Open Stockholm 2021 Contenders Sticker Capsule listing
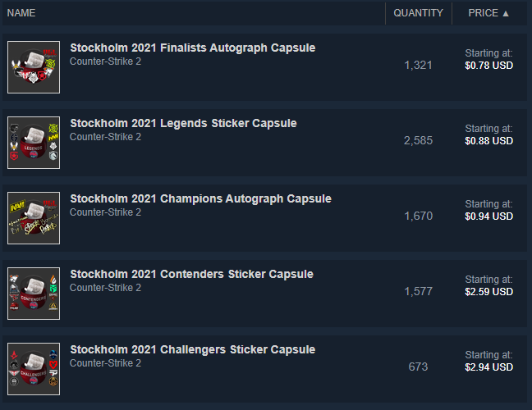The image size is (532, 410). coord(191,274)
